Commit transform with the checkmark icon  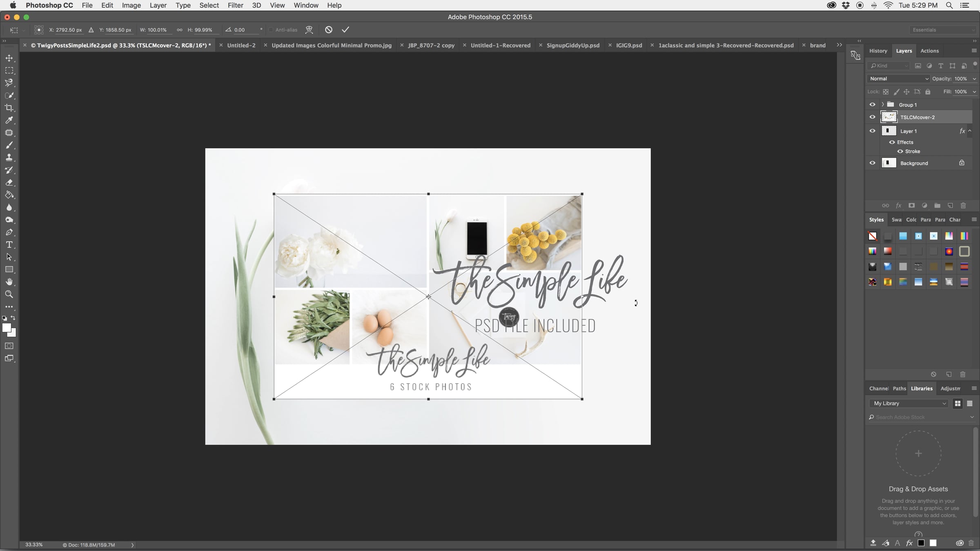pos(345,30)
